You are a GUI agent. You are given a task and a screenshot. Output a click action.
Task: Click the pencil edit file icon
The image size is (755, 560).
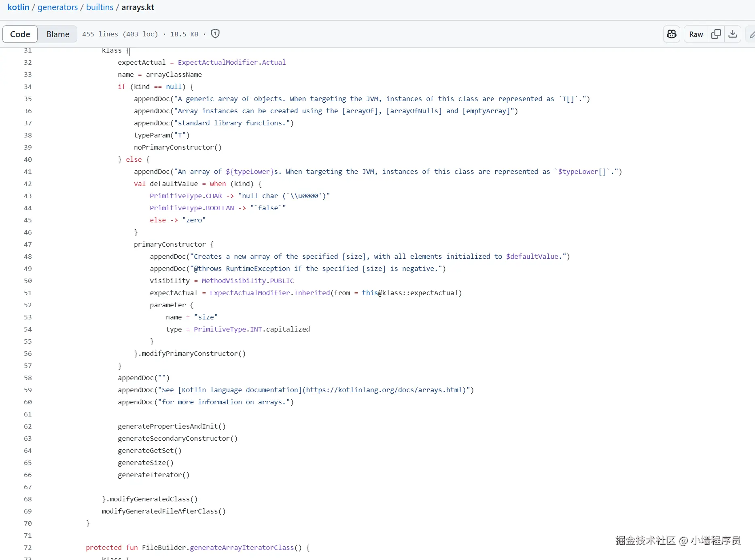pos(751,34)
